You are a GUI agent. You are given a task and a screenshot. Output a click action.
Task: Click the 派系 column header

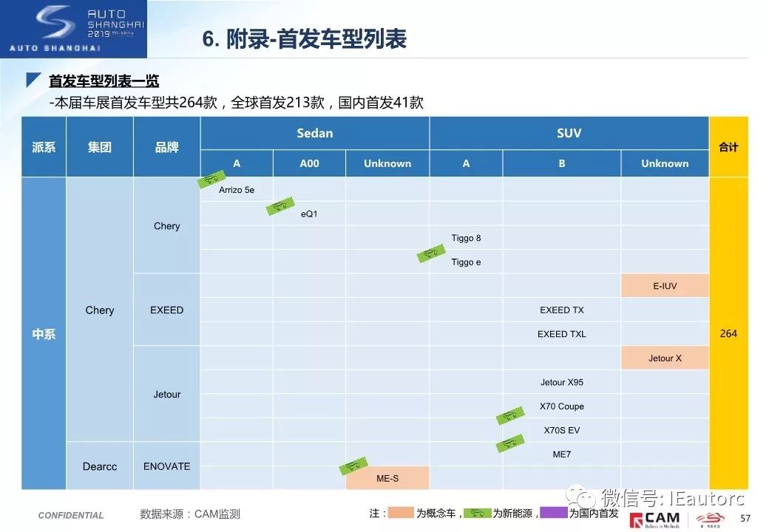(x=44, y=147)
